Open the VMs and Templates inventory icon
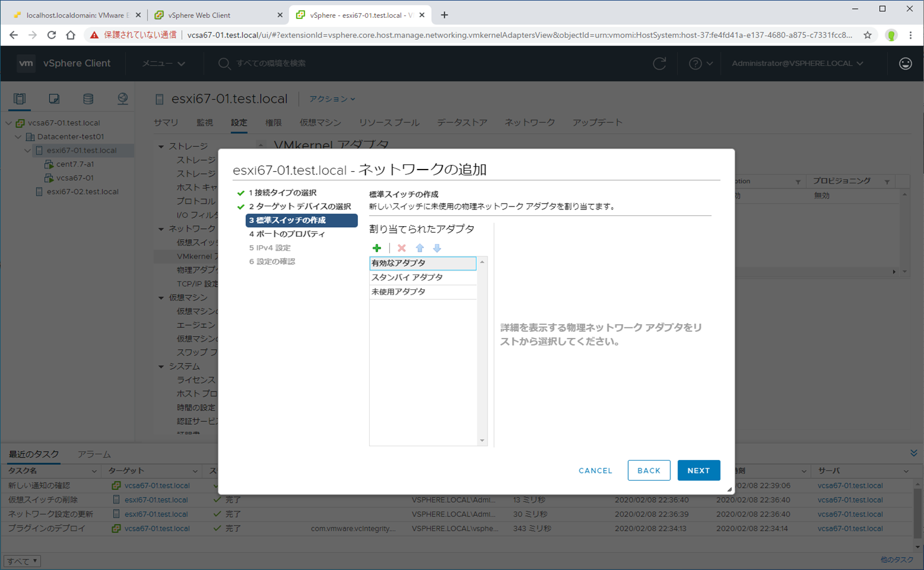The width and height of the screenshot is (924, 570). [x=54, y=99]
